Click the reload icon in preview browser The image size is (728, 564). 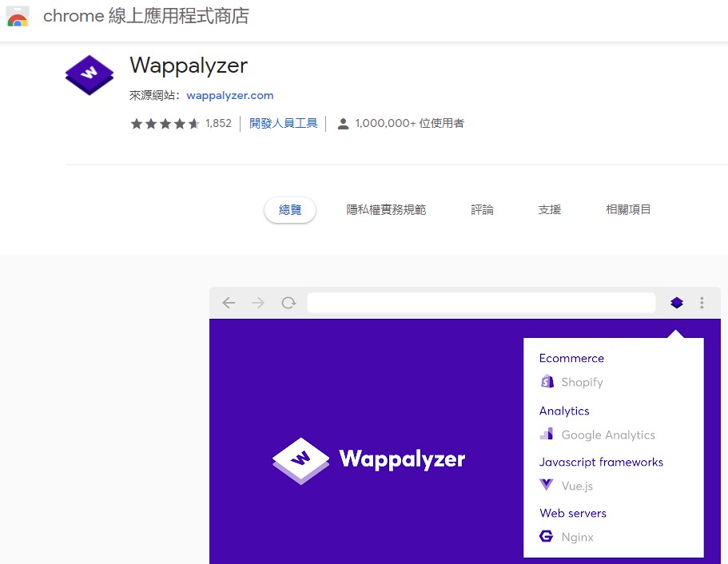point(288,303)
